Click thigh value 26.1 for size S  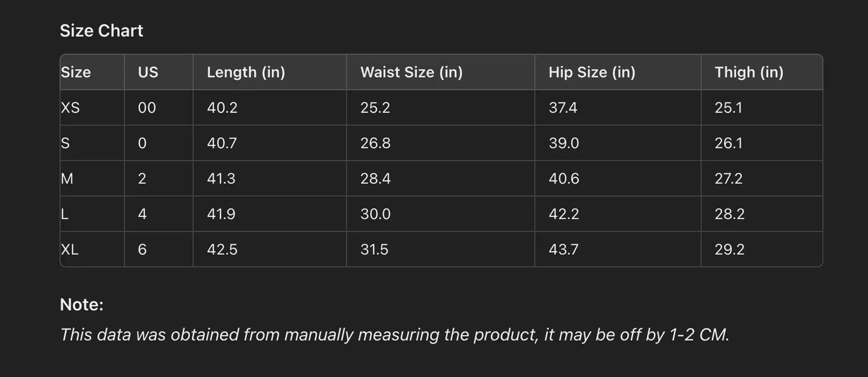coord(728,143)
